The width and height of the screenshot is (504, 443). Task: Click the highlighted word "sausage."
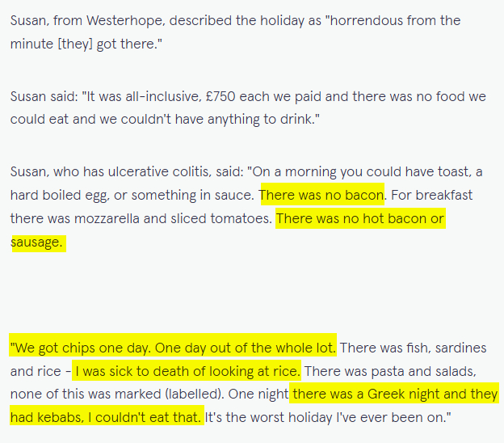[37, 242]
